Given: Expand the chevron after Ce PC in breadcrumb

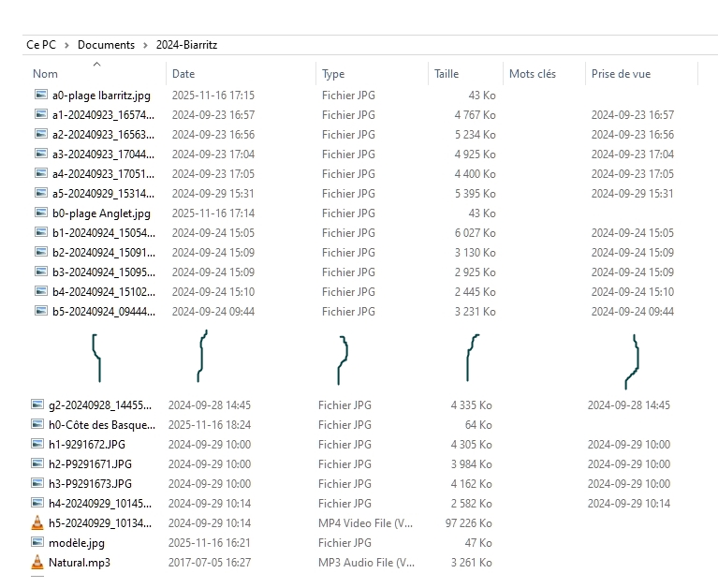Looking at the screenshot, I should coord(66,45).
